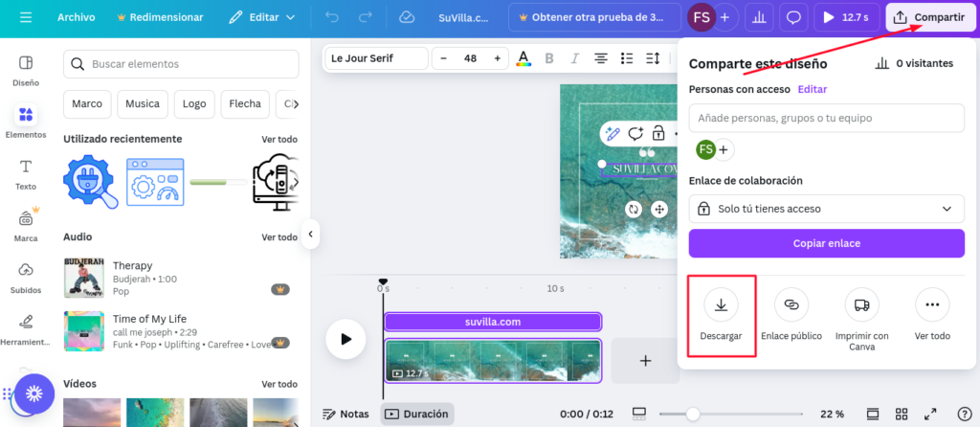Click the Ver todo three-dots icon
The image size is (980, 427).
pyautogui.click(x=932, y=305)
